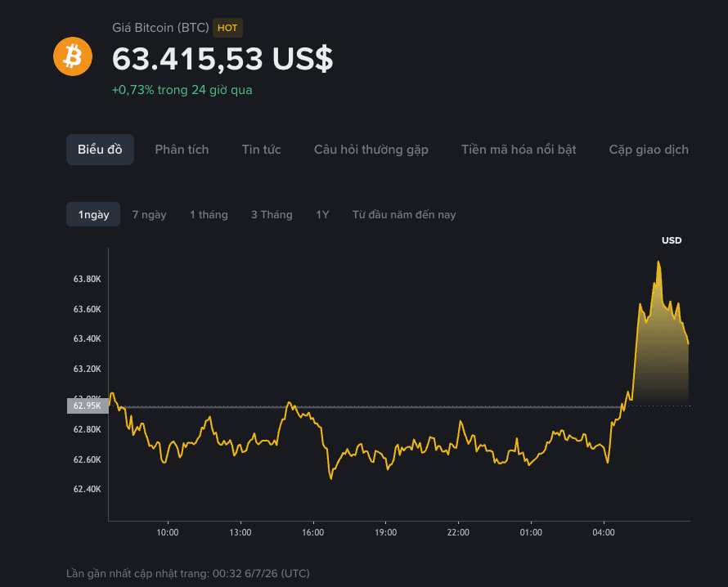Select the 1ngày time range
The width and height of the screenshot is (728, 587).
coord(93,214)
